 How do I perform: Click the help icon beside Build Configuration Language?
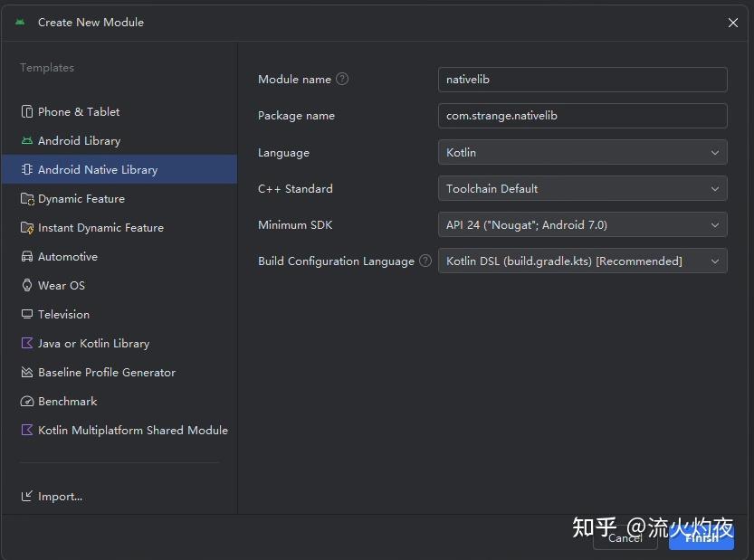425,261
